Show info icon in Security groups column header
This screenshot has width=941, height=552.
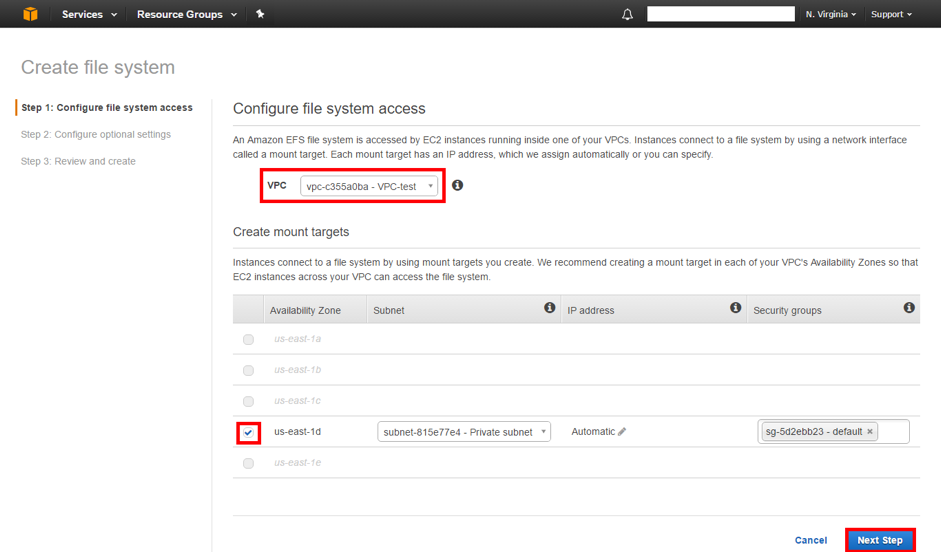[x=909, y=308]
